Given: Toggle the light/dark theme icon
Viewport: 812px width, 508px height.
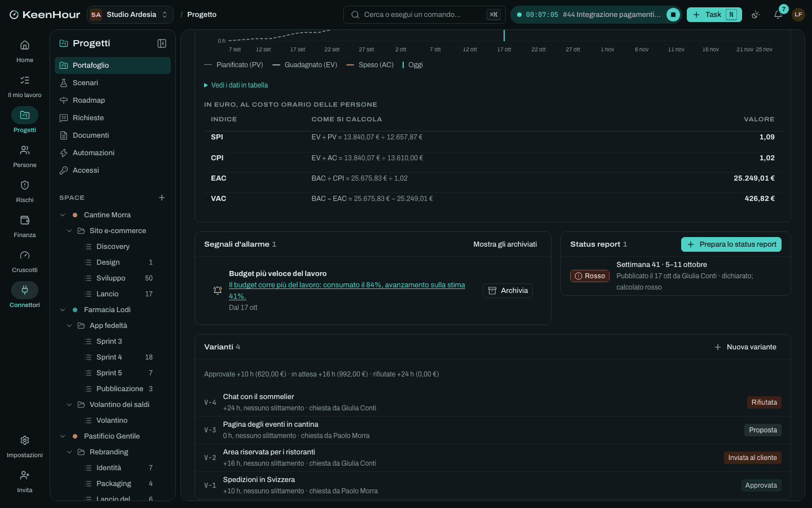Looking at the screenshot, I should (756, 15).
